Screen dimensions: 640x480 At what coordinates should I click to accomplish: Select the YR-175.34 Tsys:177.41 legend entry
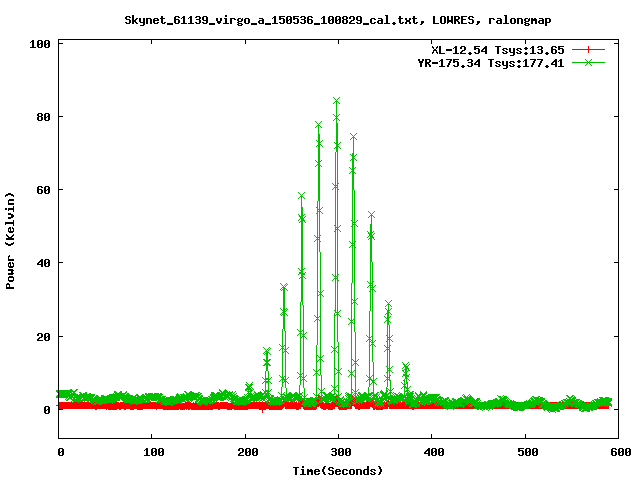[x=490, y=62]
